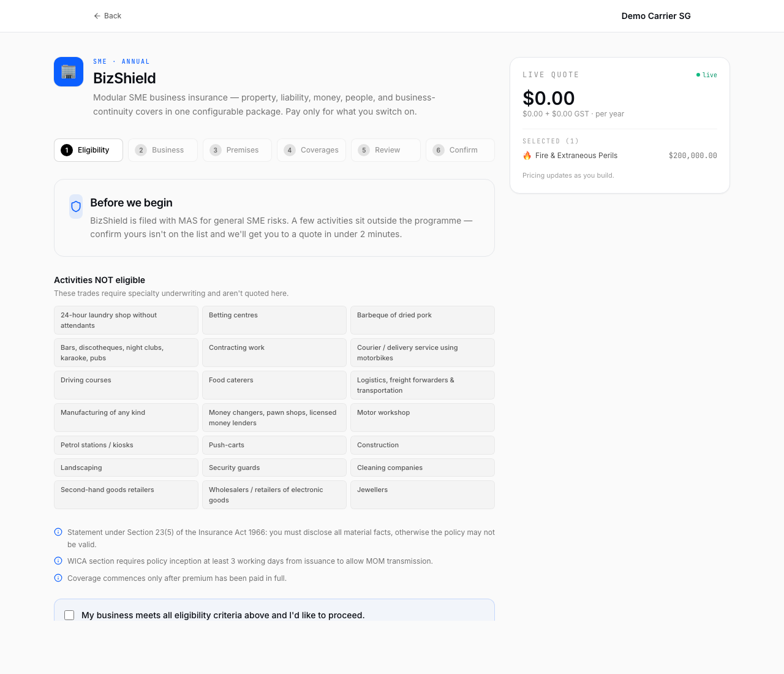Screen dimensions: 784x674
Task: Click the shield icon beside Before we begin
Action: (76, 206)
